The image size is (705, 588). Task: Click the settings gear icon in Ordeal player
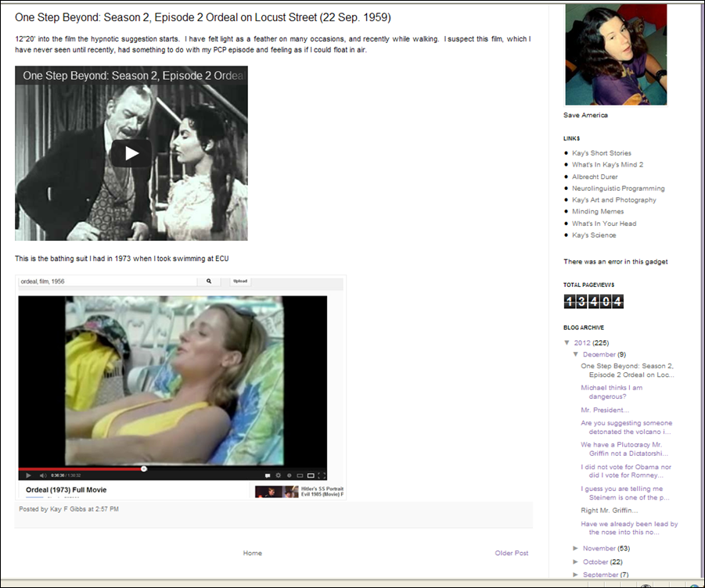pyautogui.click(x=279, y=475)
